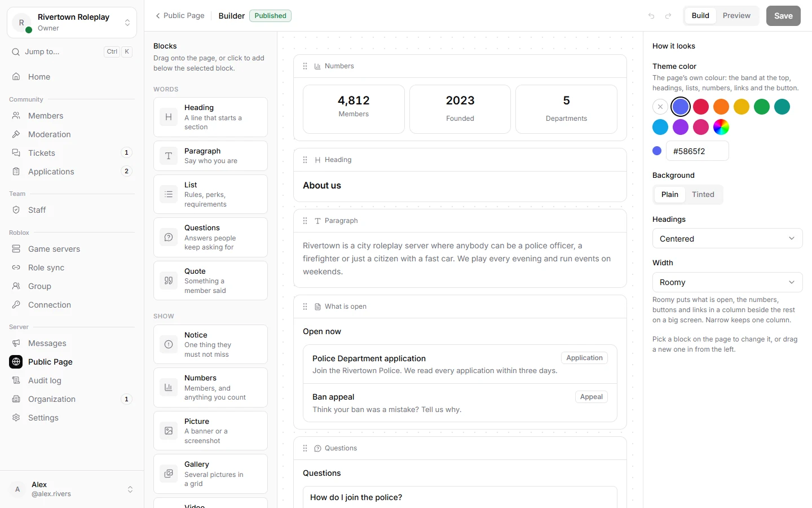Pick the red theme color swatch
The image size is (812, 508).
[x=701, y=107]
